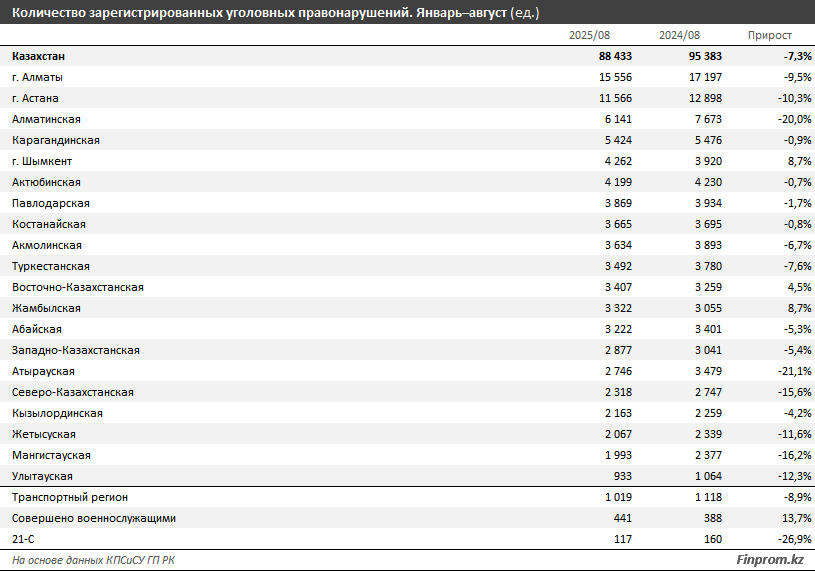Click the Улытауская row label

tap(42, 476)
